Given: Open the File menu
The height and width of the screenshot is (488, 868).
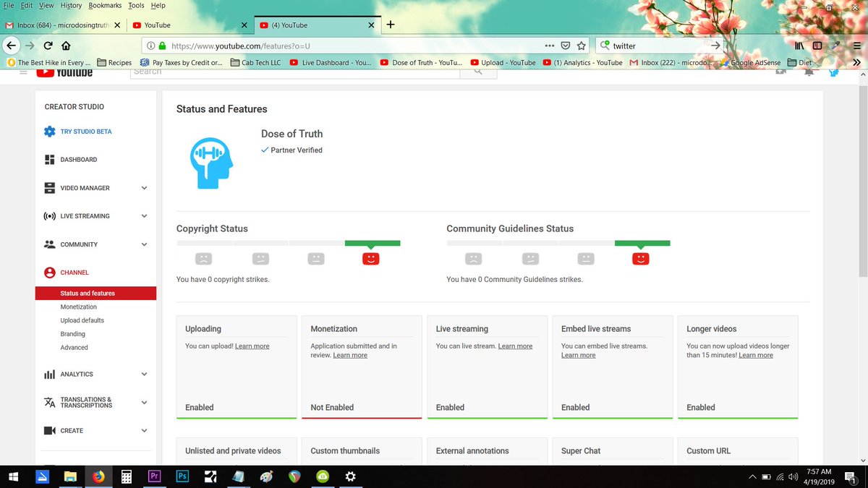Looking at the screenshot, I should [x=9, y=5].
